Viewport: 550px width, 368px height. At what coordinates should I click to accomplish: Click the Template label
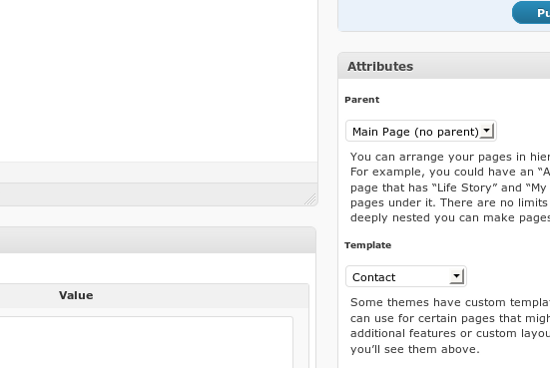pyautogui.click(x=368, y=245)
